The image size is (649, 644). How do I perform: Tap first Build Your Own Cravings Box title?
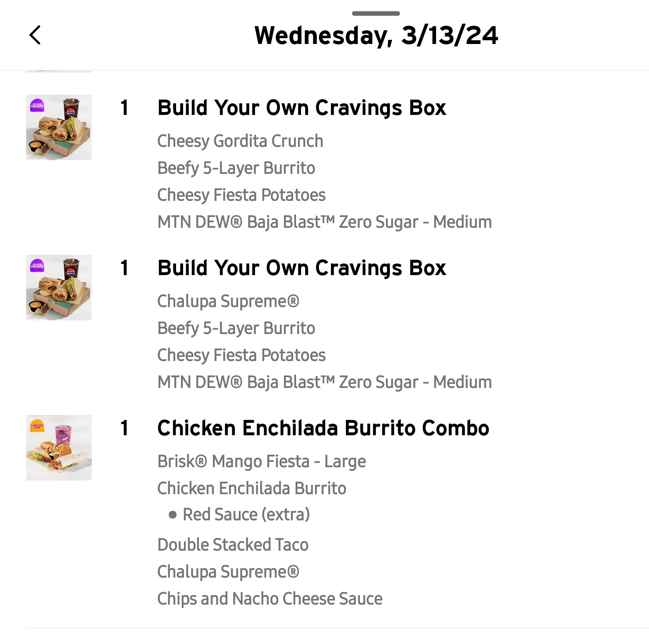[x=301, y=108]
